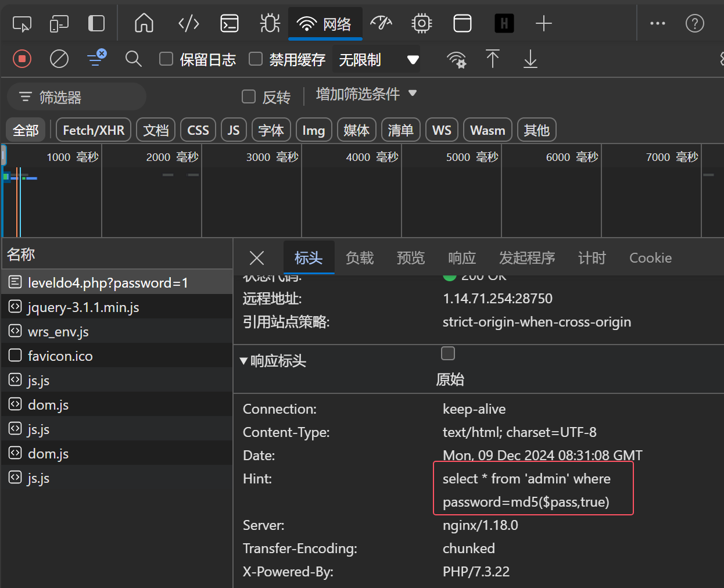Filter by JS requests
Screen dimensions: 724x588
(x=234, y=130)
